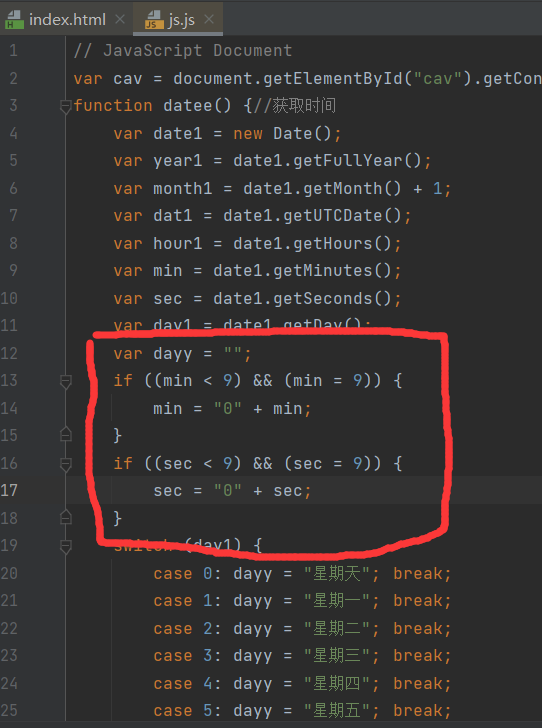Screen dimensions: 542x728
Task: Switch to the index.html tab
Action: [x=67, y=20]
